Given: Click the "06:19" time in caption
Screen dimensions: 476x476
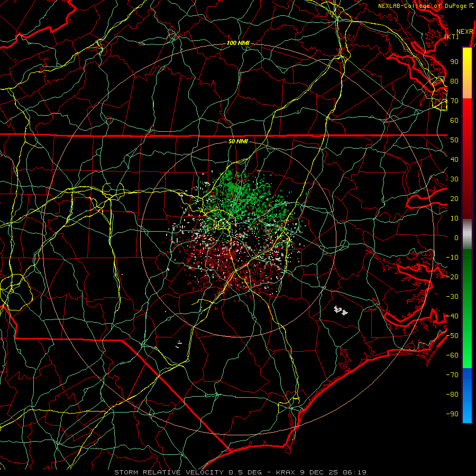Looking at the screenshot, I should (354, 472).
